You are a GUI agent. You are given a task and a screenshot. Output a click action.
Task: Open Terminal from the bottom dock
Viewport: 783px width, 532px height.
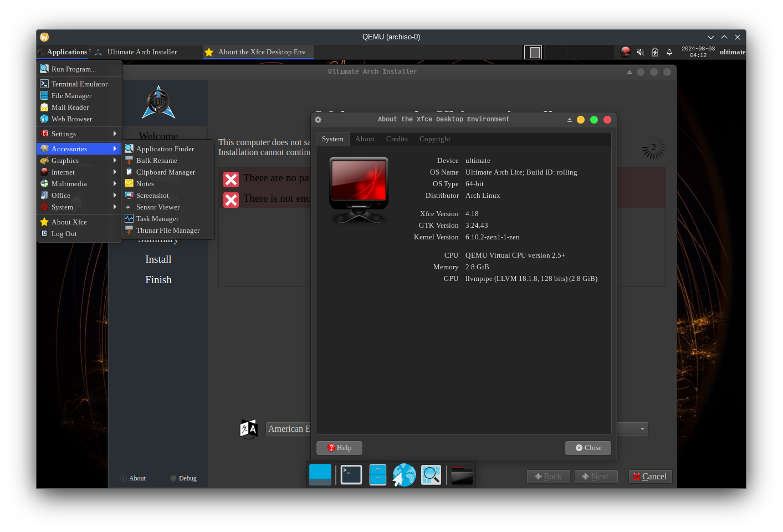351,475
